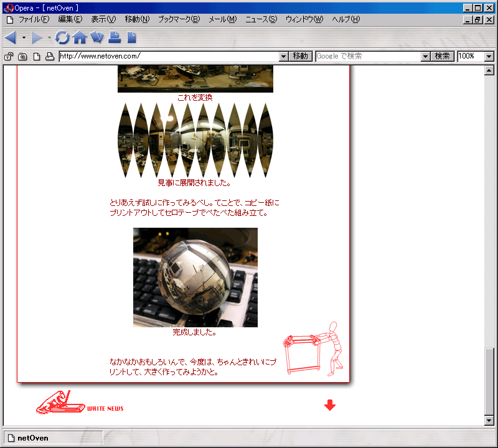Open the ヘルプ(H) menu
This screenshot has height=448, width=498.
coord(346,19)
